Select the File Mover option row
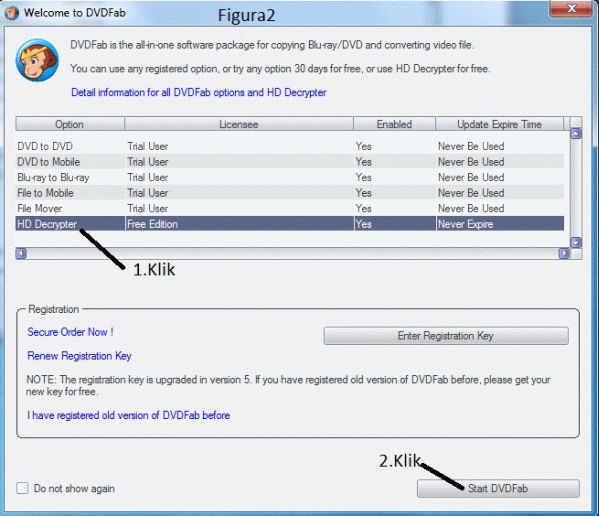Screen dimensions: 599x516 coord(290,208)
